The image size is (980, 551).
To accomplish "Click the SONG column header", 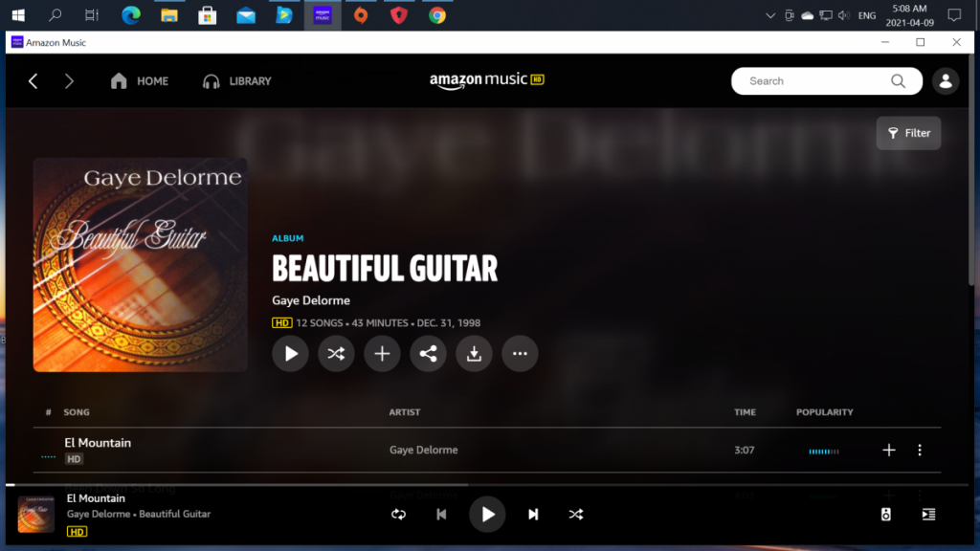I will pos(77,412).
